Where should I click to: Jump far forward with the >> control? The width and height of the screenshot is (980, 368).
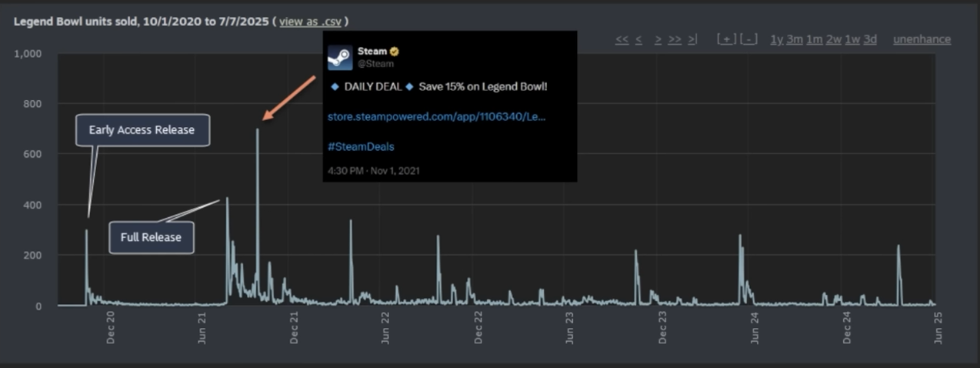[675, 39]
